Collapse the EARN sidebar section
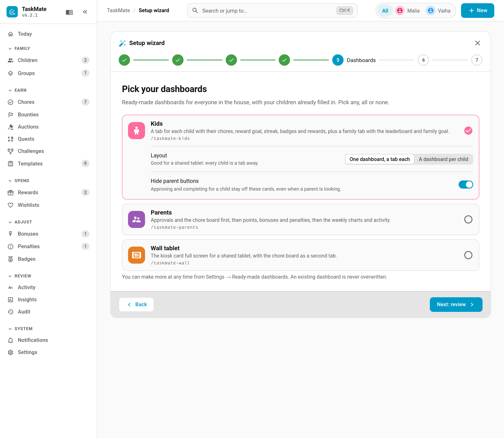The image size is (504, 438). tap(18, 90)
